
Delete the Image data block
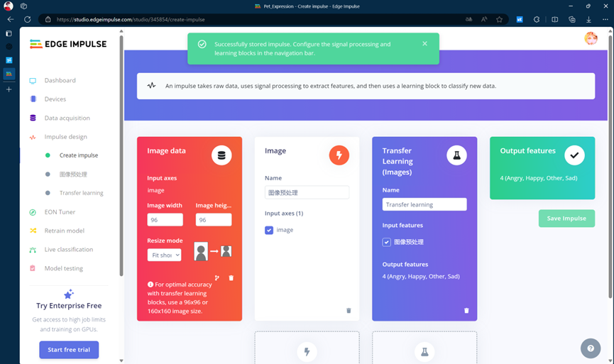231,278
